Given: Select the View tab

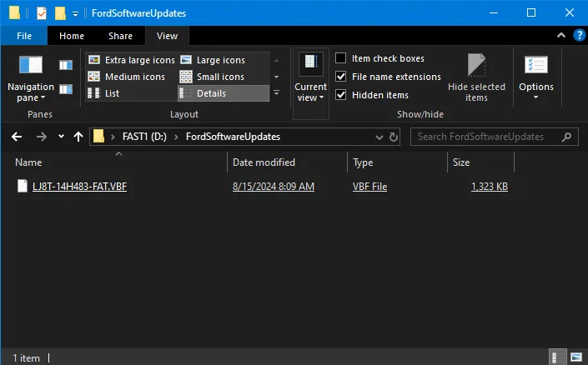Looking at the screenshot, I should pos(167,36).
